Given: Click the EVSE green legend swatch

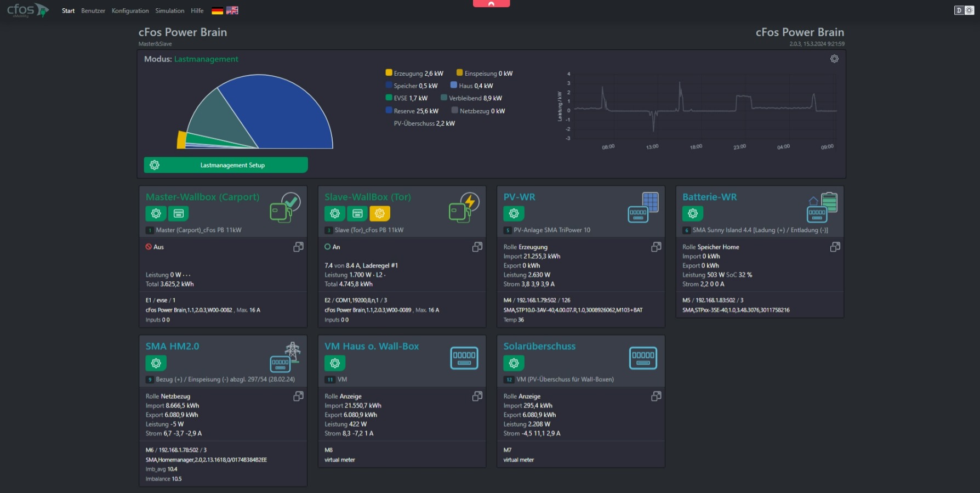Looking at the screenshot, I should 389,98.
